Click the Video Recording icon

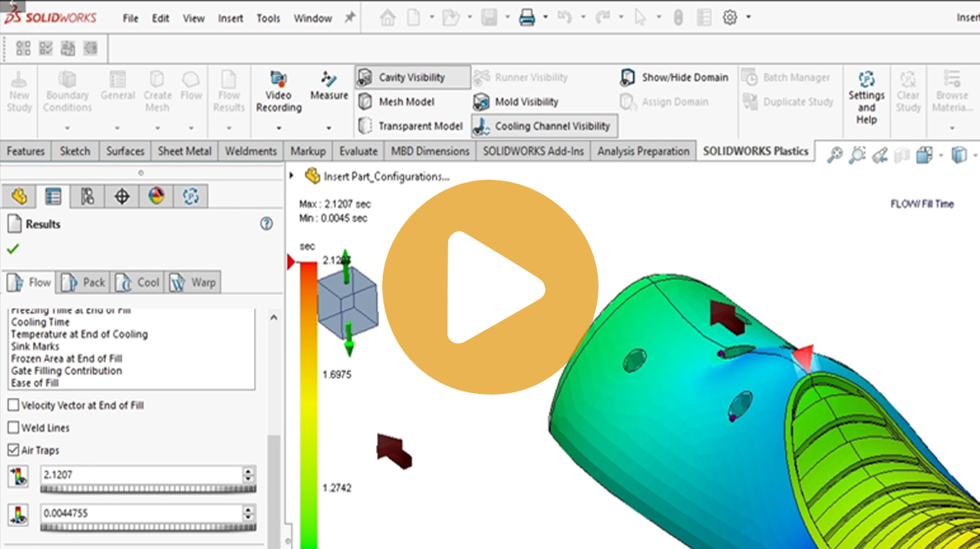[278, 78]
